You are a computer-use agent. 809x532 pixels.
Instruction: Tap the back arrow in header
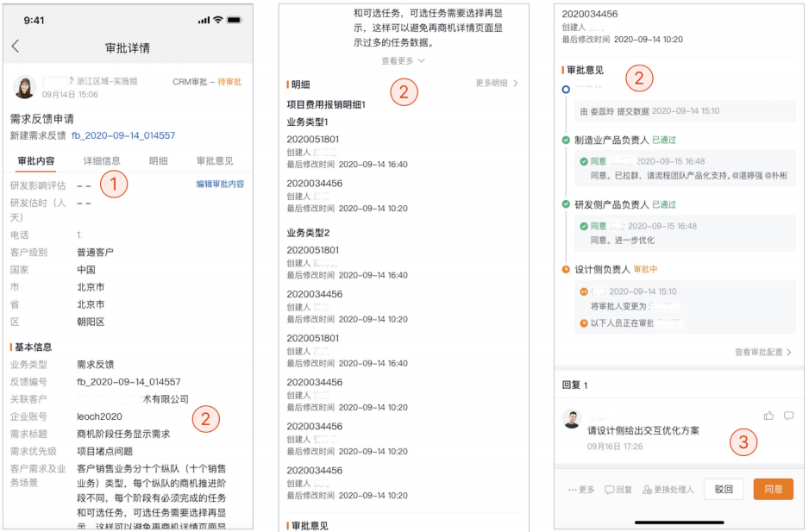click(16, 47)
